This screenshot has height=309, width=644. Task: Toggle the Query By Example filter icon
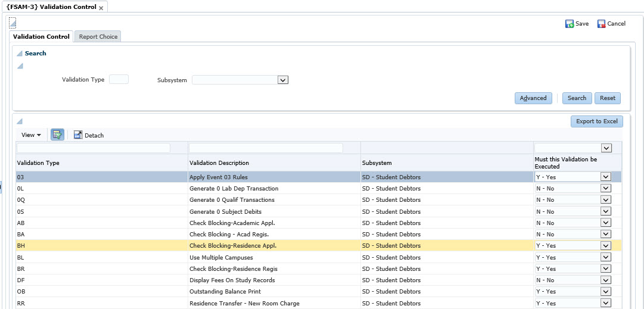57,135
